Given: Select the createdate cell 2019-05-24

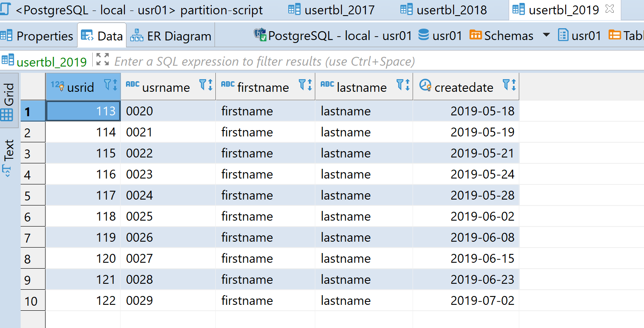Looking at the screenshot, I should click(x=466, y=174).
